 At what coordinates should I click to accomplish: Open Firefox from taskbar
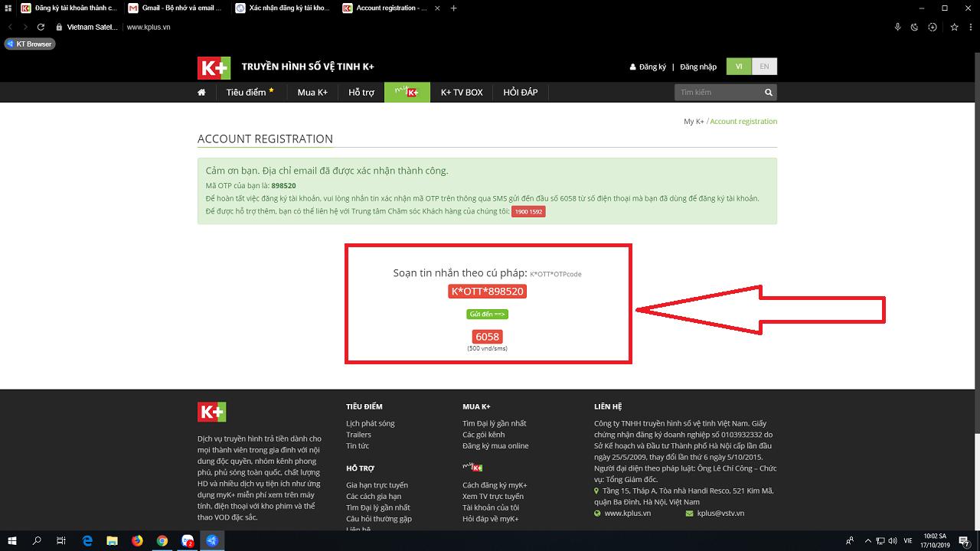[137, 541]
